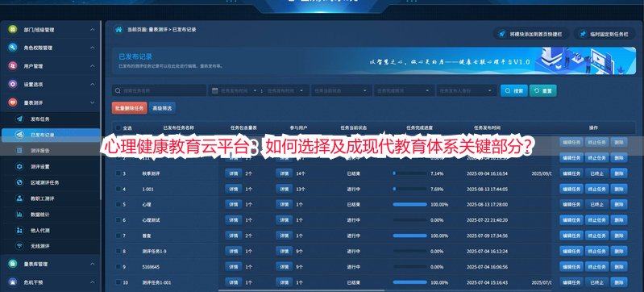The width and height of the screenshot is (644, 292).
Task: Open the 教职工测评 submenu item
Action: [x=51, y=198]
